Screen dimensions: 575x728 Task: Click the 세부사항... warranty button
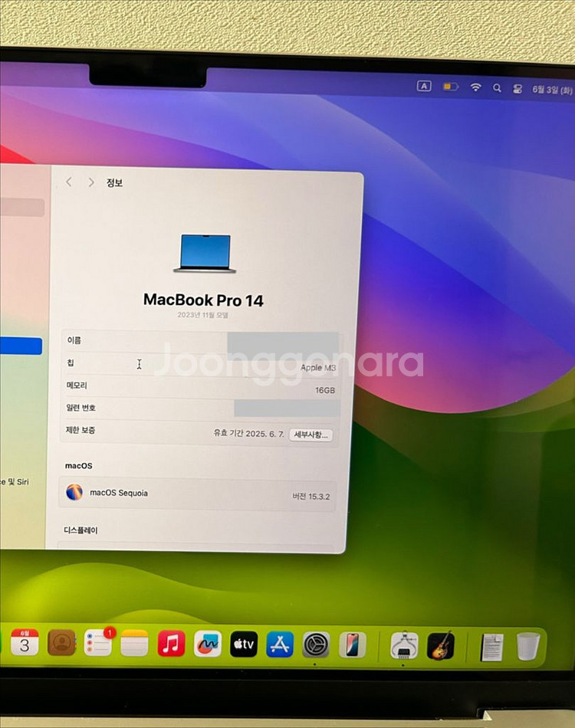tap(310, 435)
